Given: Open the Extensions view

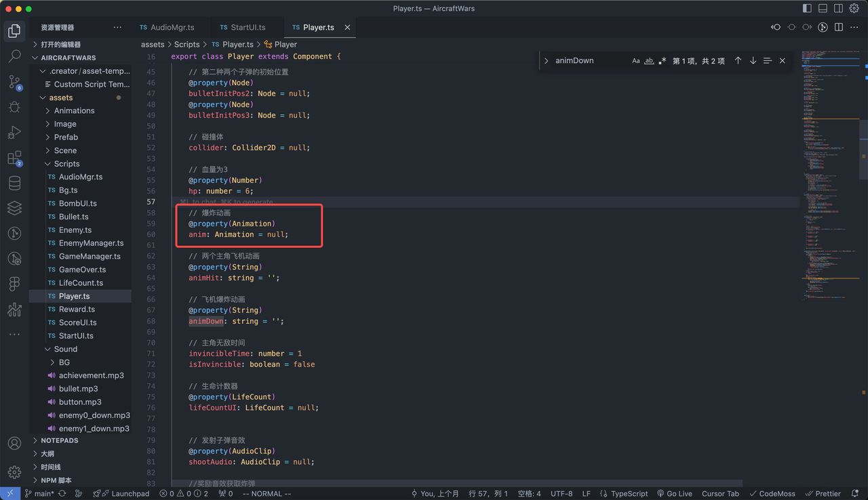Looking at the screenshot, I should tap(14, 159).
